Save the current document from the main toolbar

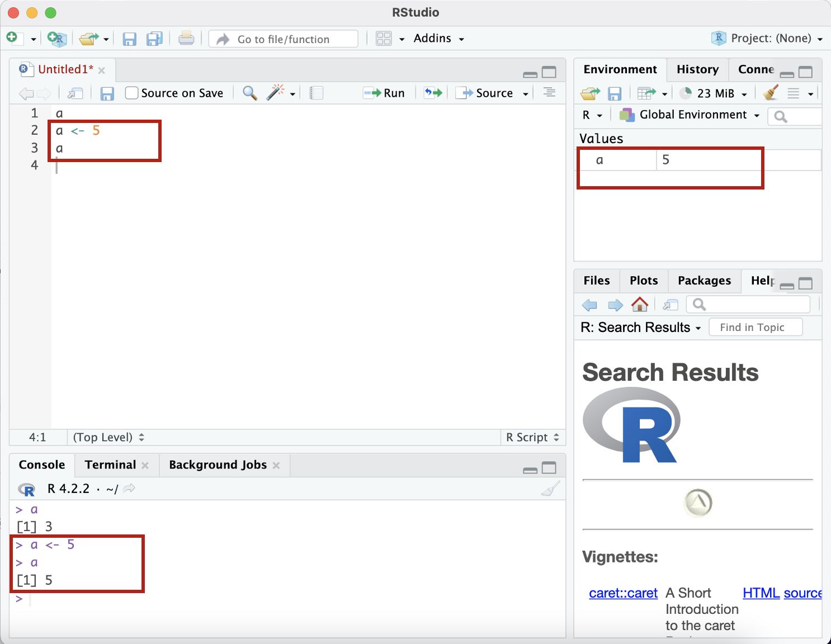(x=130, y=39)
